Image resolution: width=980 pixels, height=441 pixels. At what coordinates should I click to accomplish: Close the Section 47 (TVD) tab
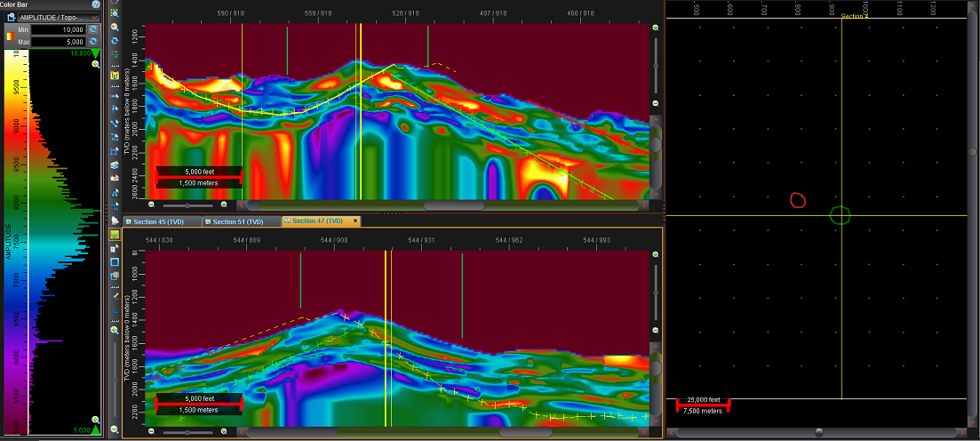(x=355, y=221)
